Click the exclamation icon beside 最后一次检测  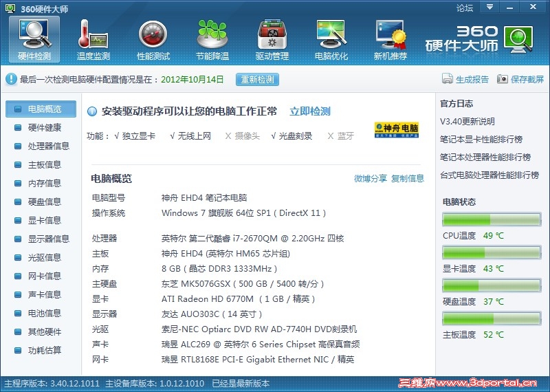[11, 79]
